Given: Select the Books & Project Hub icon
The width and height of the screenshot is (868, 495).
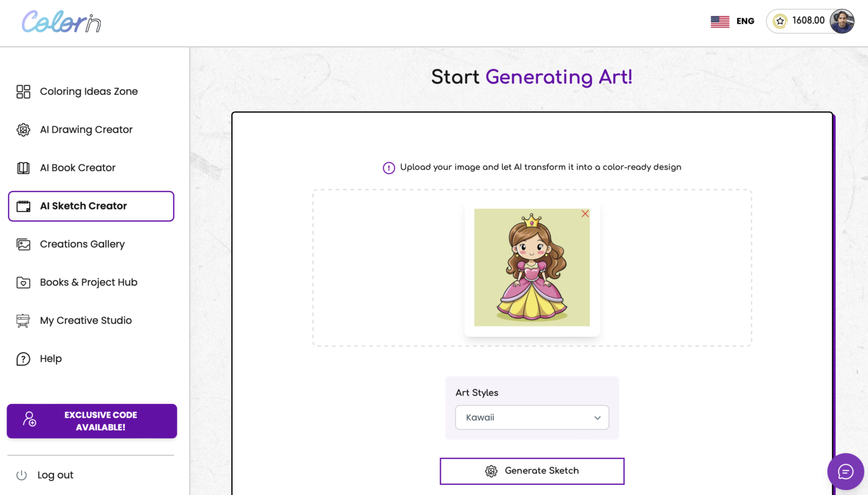Looking at the screenshot, I should [x=23, y=282].
